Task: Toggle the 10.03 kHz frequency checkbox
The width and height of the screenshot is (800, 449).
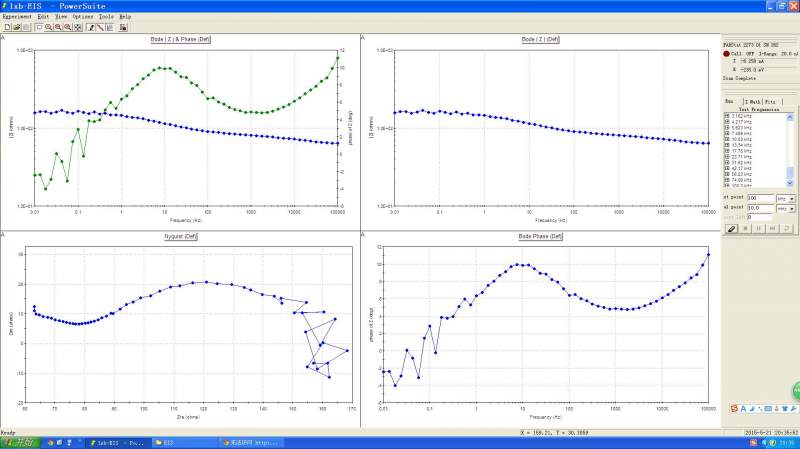Action: point(727,139)
